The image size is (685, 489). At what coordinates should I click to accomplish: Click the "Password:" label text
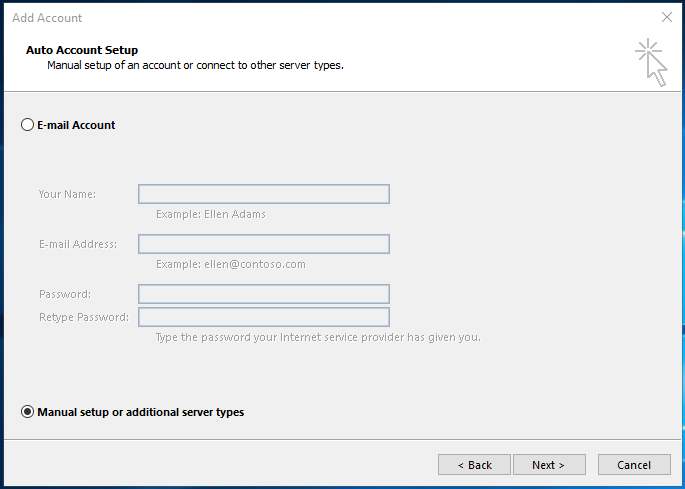[x=65, y=294]
